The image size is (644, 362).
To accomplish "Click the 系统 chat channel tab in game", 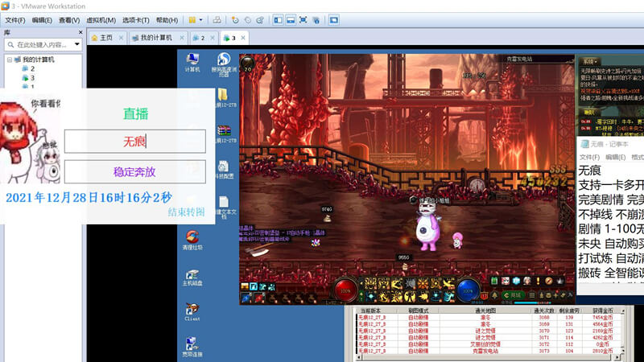I will pyautogui.click(x=590, y=62).
